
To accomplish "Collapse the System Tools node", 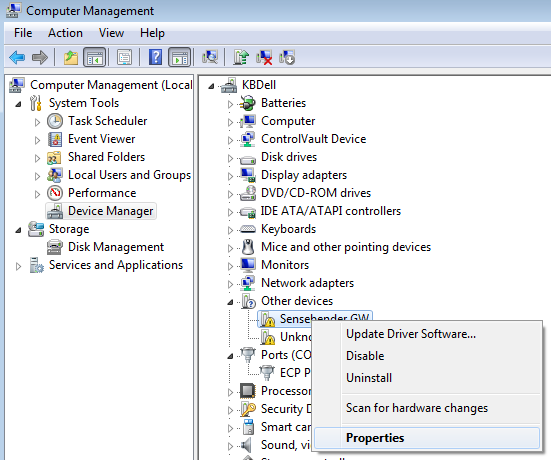I will [18, 104].
